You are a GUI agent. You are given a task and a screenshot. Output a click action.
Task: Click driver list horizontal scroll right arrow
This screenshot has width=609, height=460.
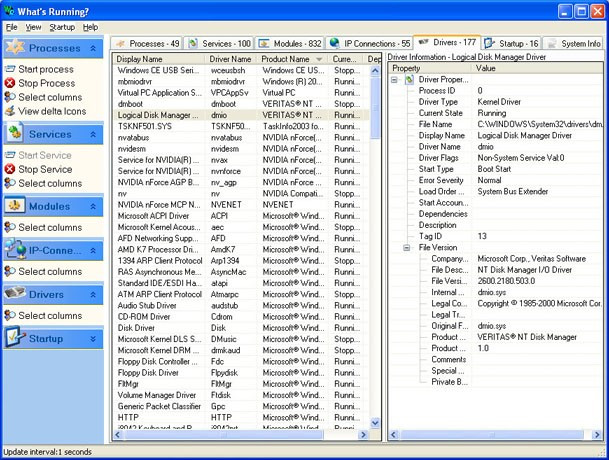[x=364, y=435]
